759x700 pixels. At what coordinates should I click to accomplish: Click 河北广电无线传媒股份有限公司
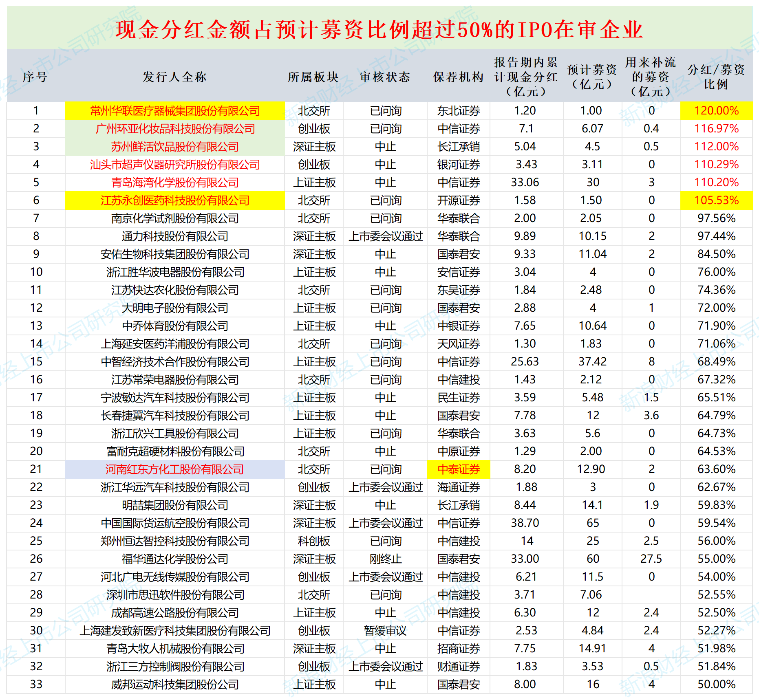pyautogui.click(x=175, y=577)
